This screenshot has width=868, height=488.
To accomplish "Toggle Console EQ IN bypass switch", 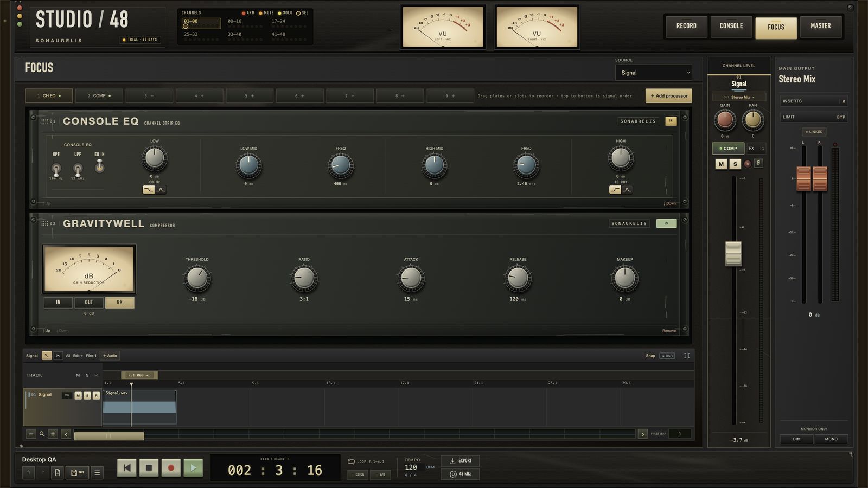I will tap(671, 121).
